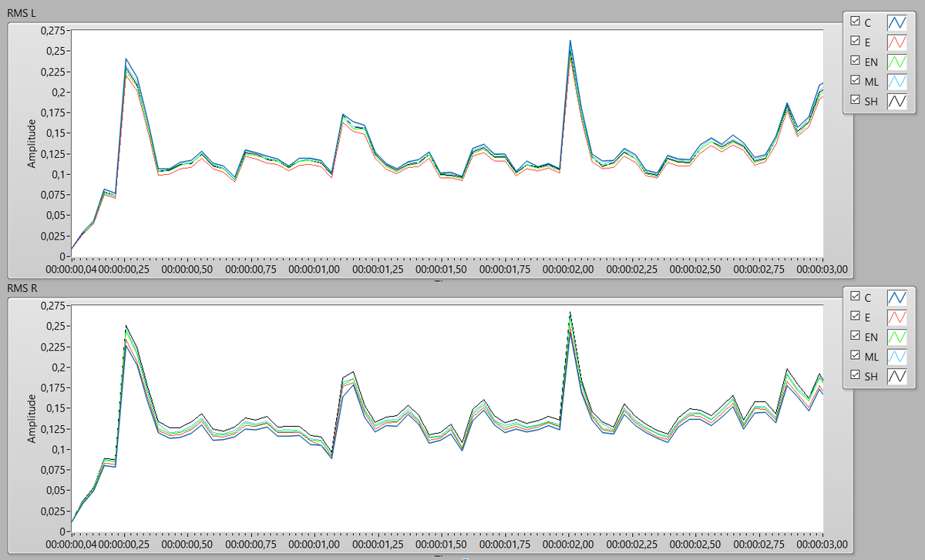
Task: Click the 0,2 Y-axis tick in RMS R graph
Action: (59, 367)
